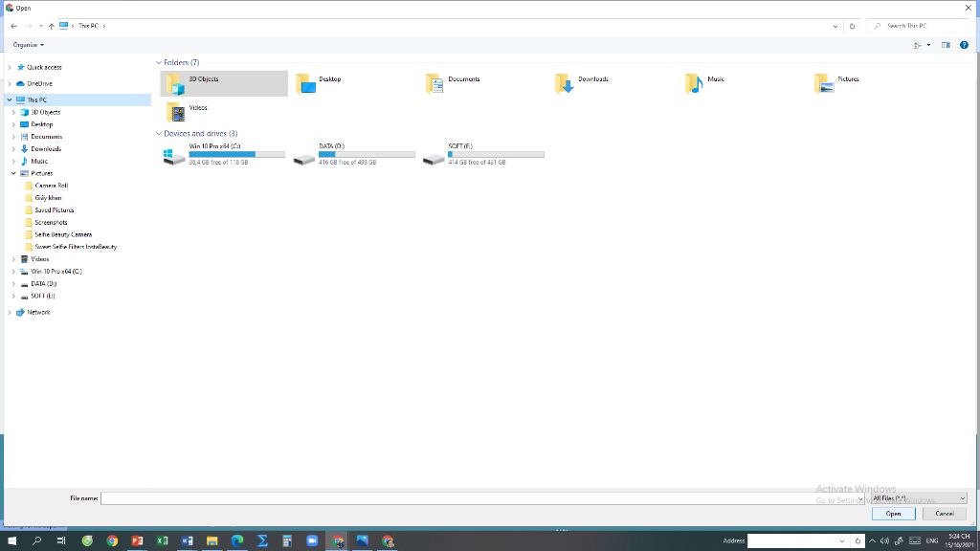The width and height of the screenshot is (980, 551).
Task: Collapse Devices and drives (3) group
Action: point(159,134)
